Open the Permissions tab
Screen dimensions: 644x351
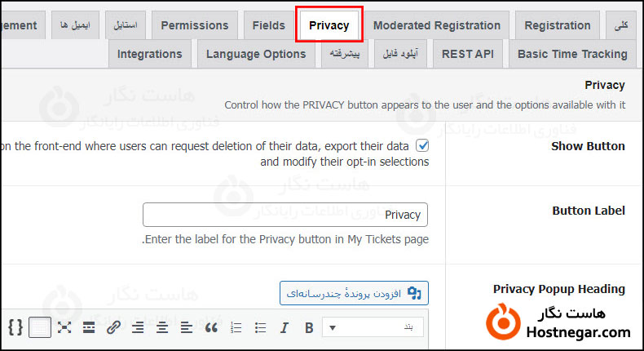[195, 25]
